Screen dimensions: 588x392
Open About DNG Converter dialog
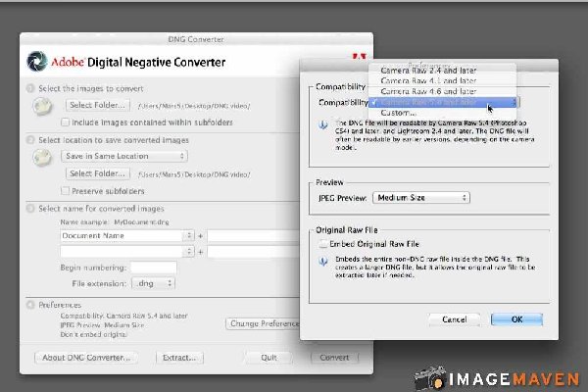coord(86,358)
